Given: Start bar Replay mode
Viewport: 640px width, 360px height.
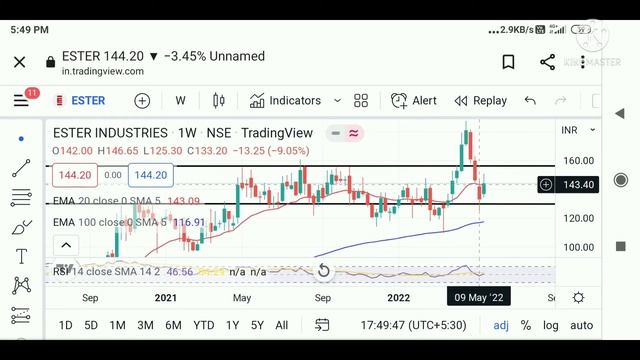Looking at the screenshot, I should pyautogui.click(x=481, y=100).
